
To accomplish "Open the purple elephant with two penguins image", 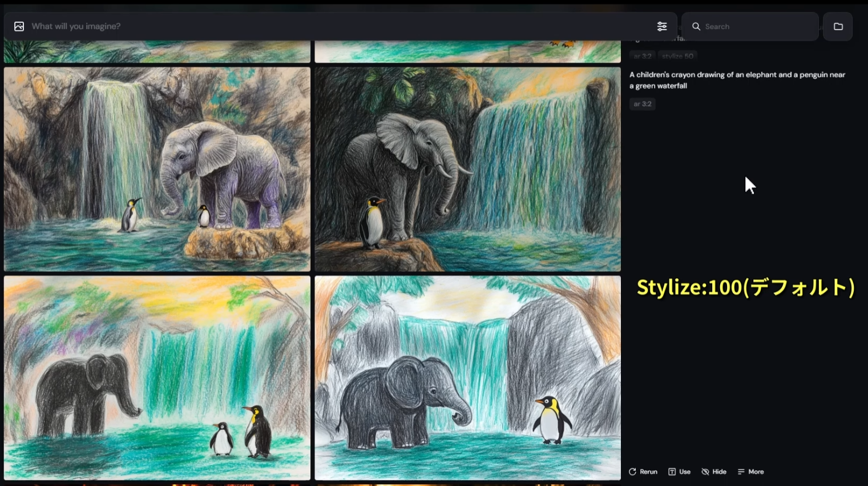I will (157, 169).
